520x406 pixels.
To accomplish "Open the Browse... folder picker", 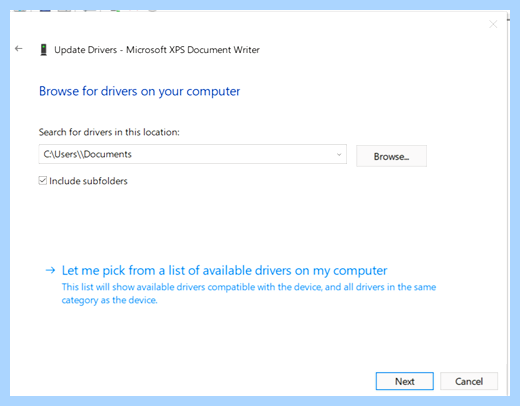I will click(x=391, y=156).
